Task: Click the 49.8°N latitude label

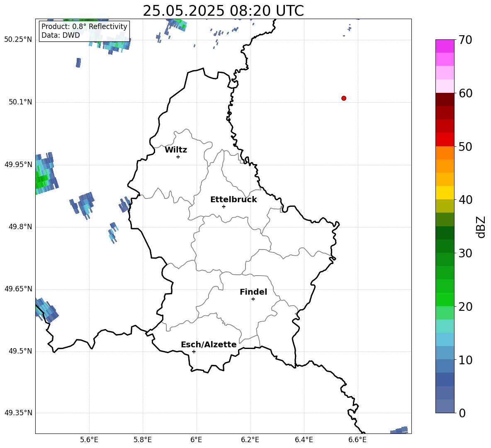Action: 20,227
